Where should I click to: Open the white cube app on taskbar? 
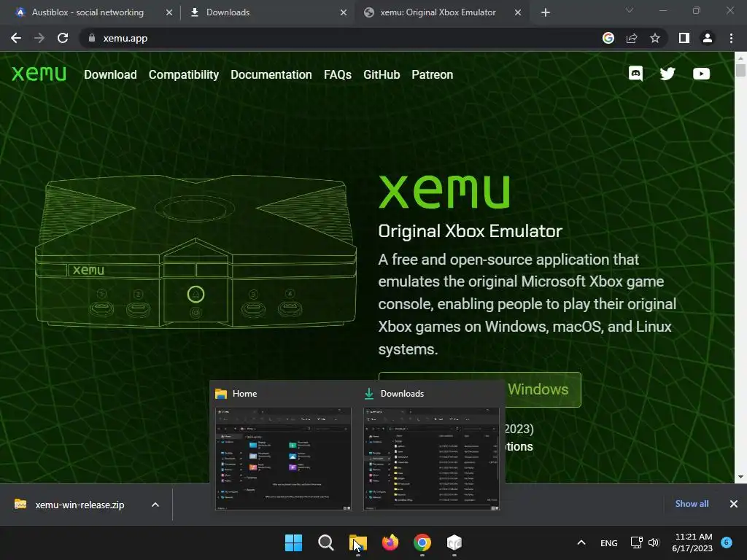(454, 542)
